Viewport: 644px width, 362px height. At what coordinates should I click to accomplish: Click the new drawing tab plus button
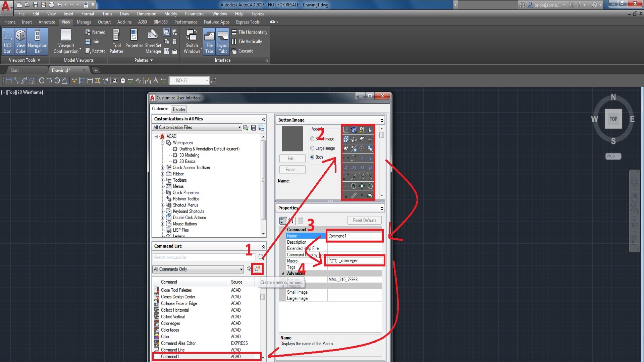pos(96,70)
